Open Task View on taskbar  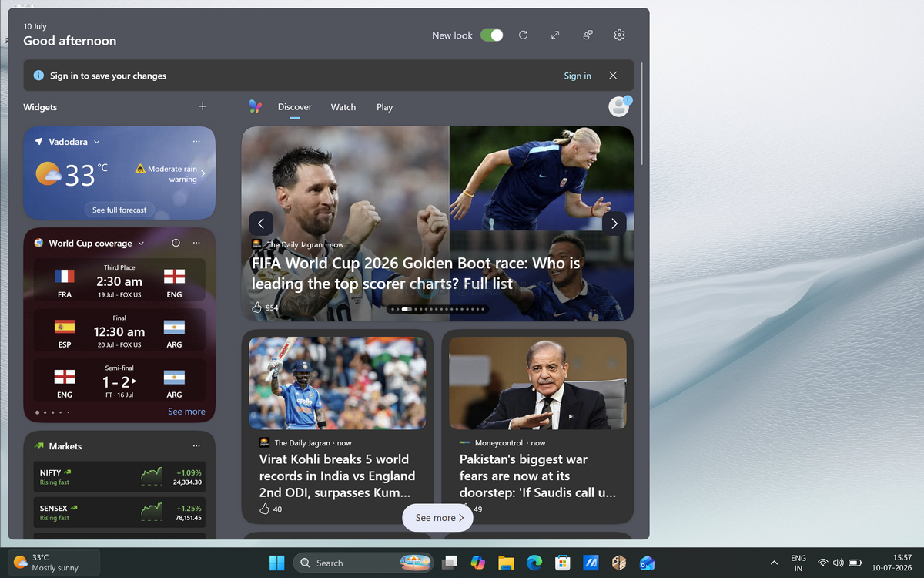[450, 563]
